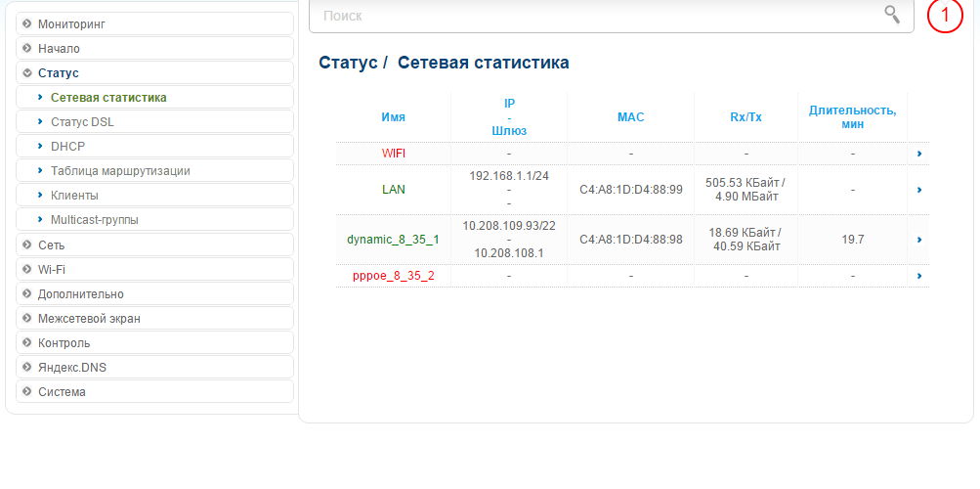This screenshot has height=489, width=980.
Task: Collapse the Статус menu section
Action: pyautogui.click(x=59, y=73)
